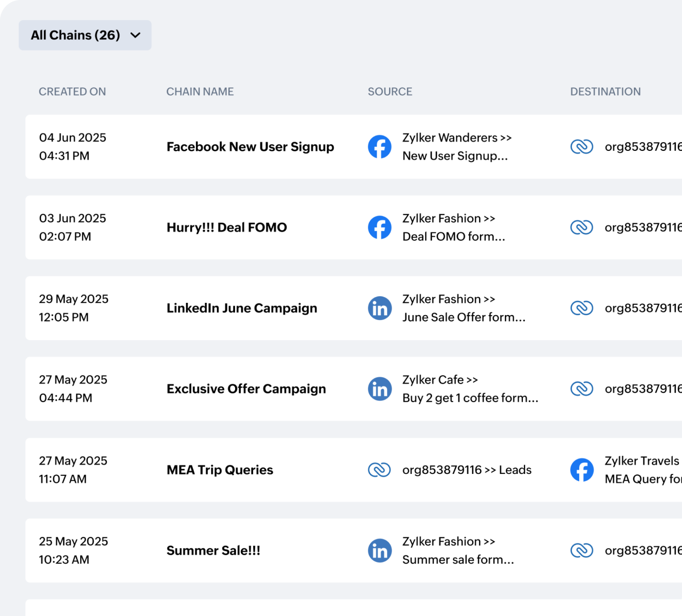
Task: Sort by the CHAIN NAME column header
Action: 200,91
